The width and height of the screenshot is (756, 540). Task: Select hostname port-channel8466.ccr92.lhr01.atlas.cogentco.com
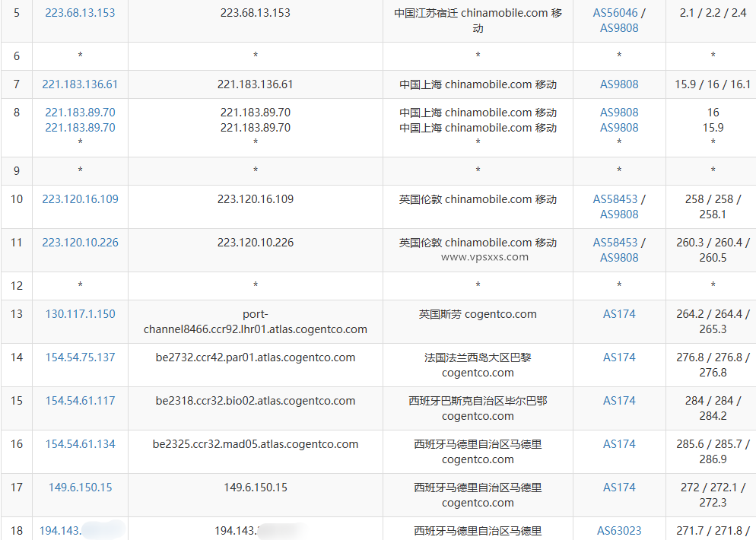[x=256, y=322]
